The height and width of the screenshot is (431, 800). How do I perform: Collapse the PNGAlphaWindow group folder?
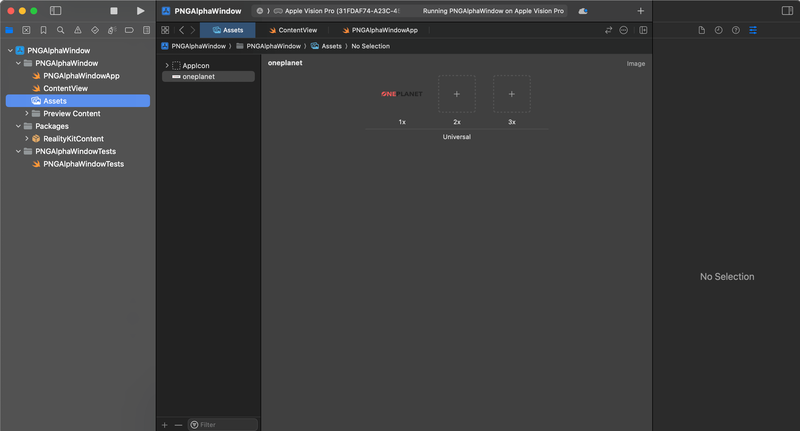[18, 63]
